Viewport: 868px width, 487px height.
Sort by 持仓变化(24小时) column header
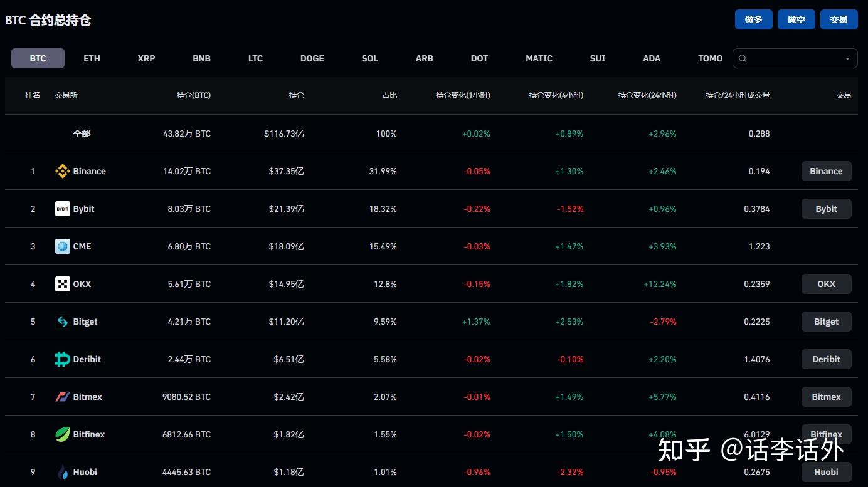tap(647, 95)
